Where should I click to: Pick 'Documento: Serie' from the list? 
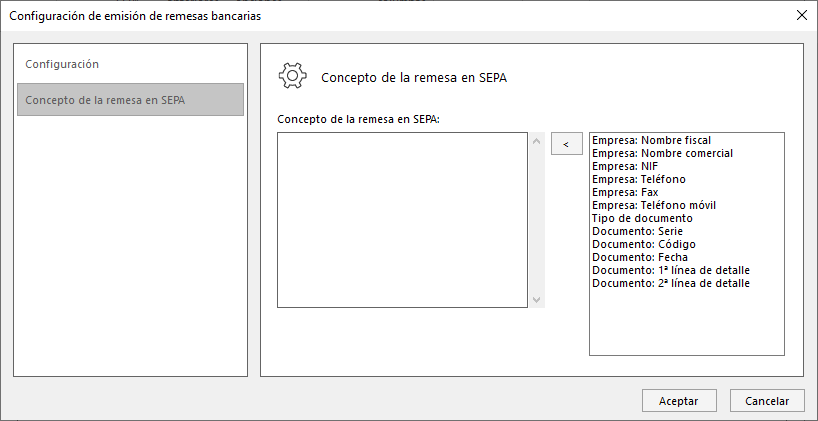637,231
